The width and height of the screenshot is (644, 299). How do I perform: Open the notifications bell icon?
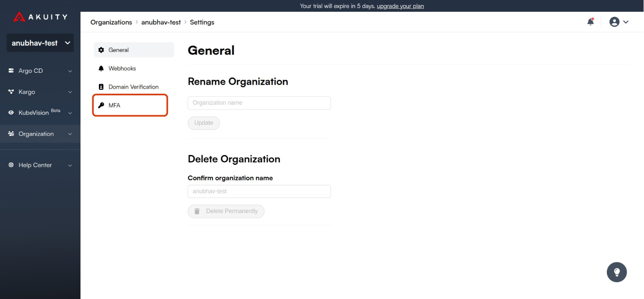(590, 22)
